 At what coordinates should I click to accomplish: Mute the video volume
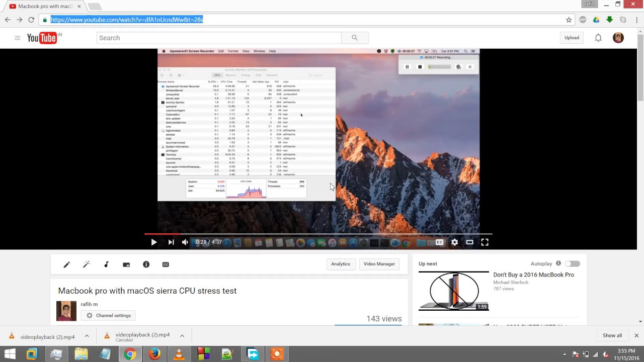[x=185, y=242]
